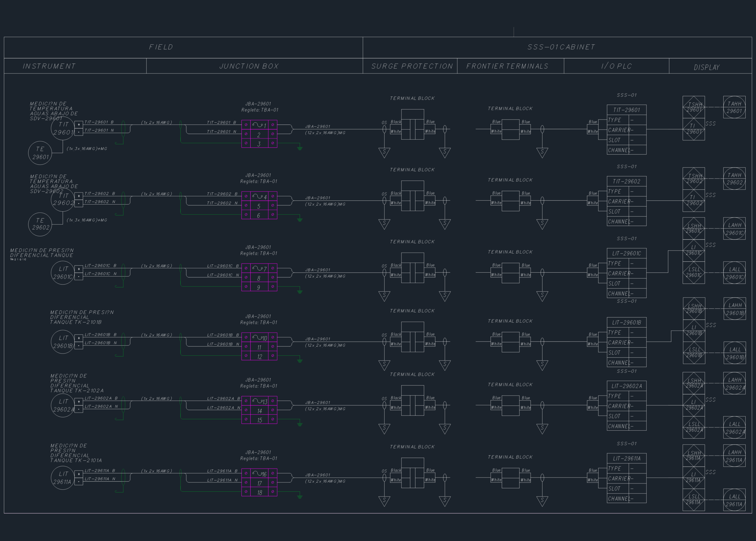Select the TI 29602 diamond symbol

coord(694,200)
